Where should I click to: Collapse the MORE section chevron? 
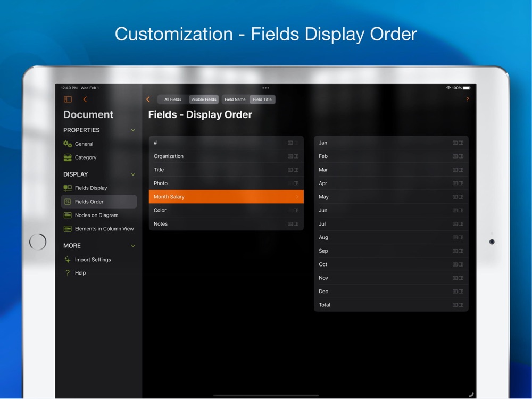click(133, 246)
